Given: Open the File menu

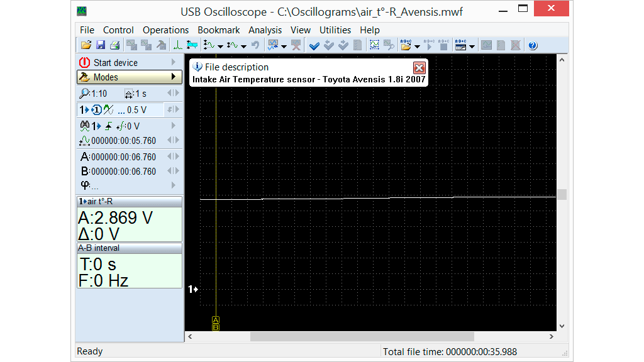Looking at the screenshot, I should (87, 30).
